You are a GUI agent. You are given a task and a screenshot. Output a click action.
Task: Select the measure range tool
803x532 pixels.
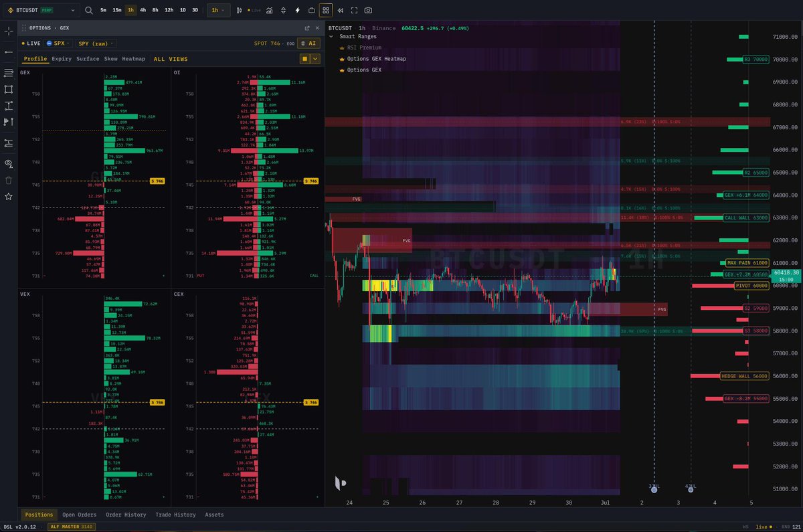9,106
